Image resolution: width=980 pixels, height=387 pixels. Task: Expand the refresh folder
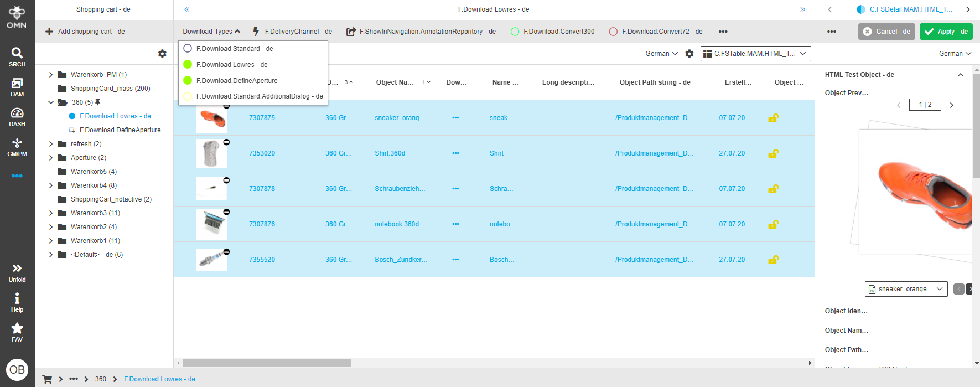pyautogui.click(x=51, y=144)
